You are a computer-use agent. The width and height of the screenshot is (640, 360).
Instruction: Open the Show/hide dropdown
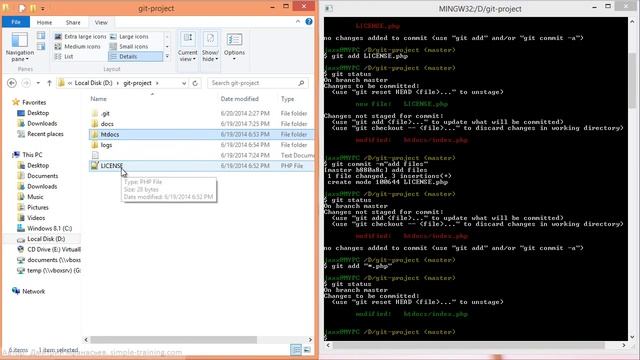(210, 47)
